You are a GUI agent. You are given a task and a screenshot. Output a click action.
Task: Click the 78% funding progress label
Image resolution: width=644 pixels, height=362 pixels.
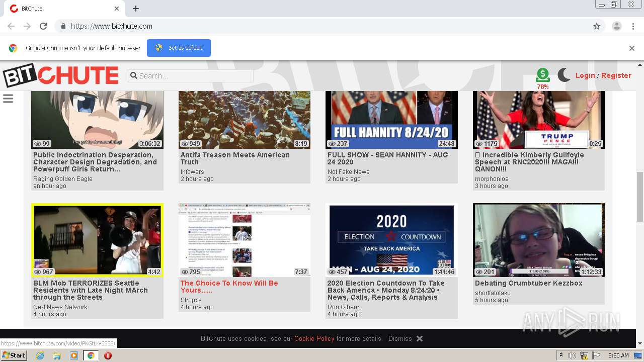pos(543,87)
